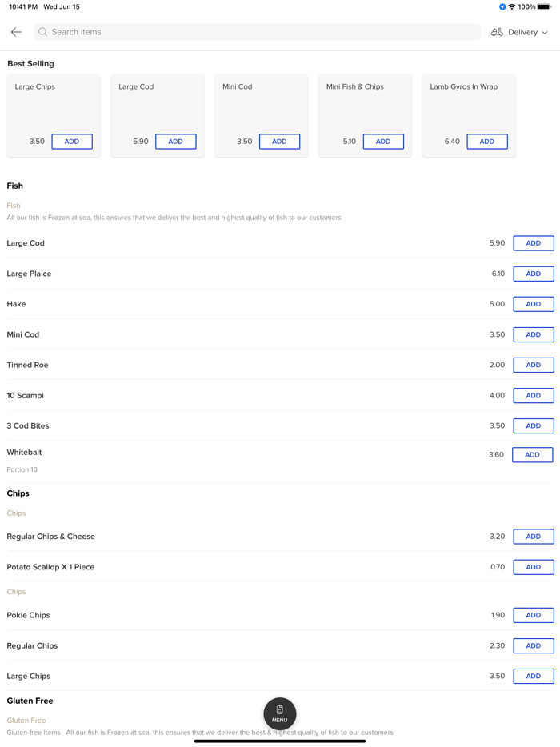Click the search magnifier icon
The width and height of the screenshot is (560, 747).
(x=43, y=32)
